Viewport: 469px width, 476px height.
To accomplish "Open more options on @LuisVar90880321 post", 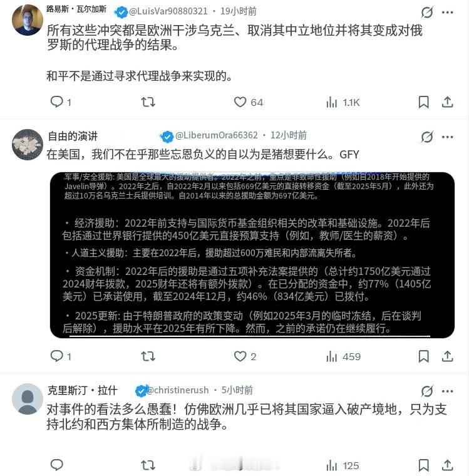I will (x=448, y=13).
